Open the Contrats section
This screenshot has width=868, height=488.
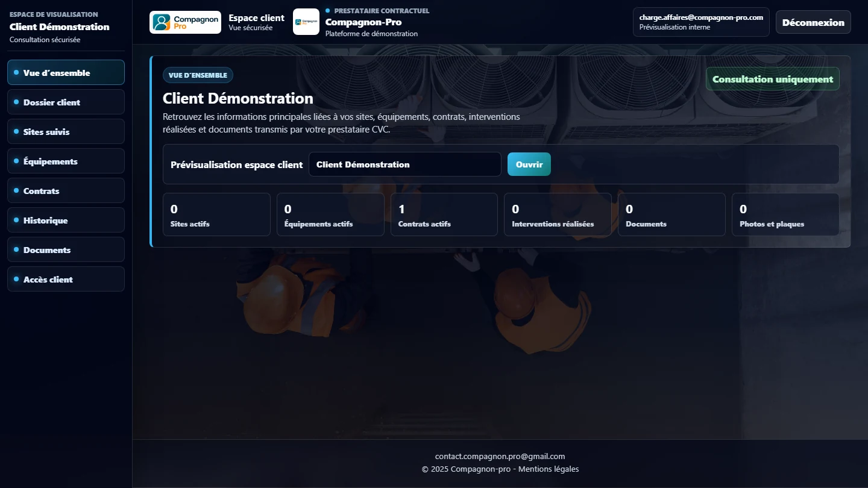(66, 190)
